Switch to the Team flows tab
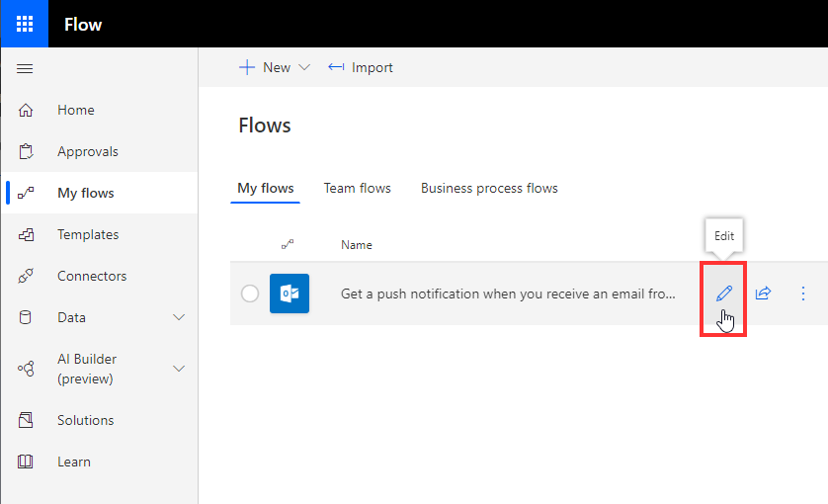The height and width of the screenshot is (504, 828). coord(357,188)
